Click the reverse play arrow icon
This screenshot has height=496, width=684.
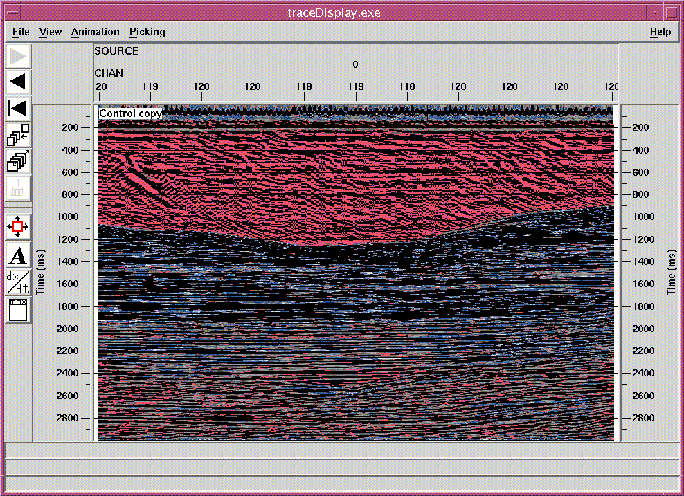18,82
